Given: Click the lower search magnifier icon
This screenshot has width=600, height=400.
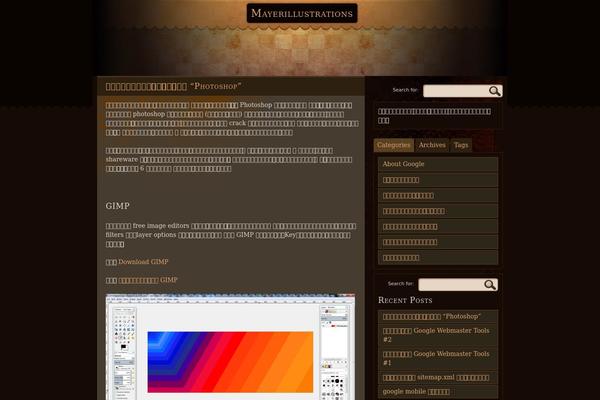Looking at the screenshot, I should (x=490, y=284).
